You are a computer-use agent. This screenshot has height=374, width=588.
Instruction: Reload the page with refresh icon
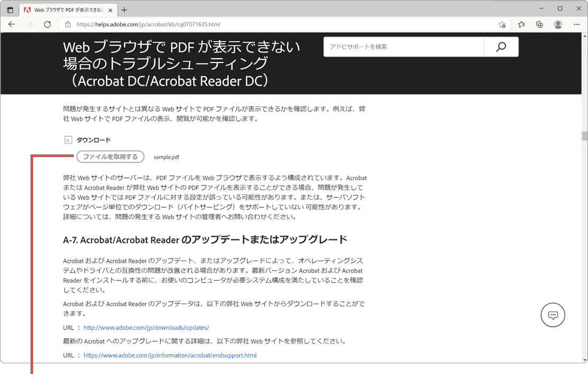point(48,24)
